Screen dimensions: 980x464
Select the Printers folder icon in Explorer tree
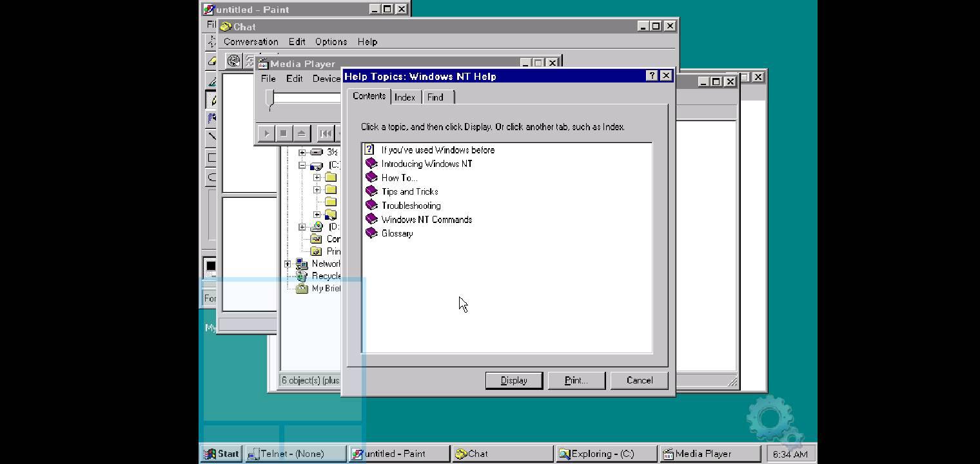(317, 251)
